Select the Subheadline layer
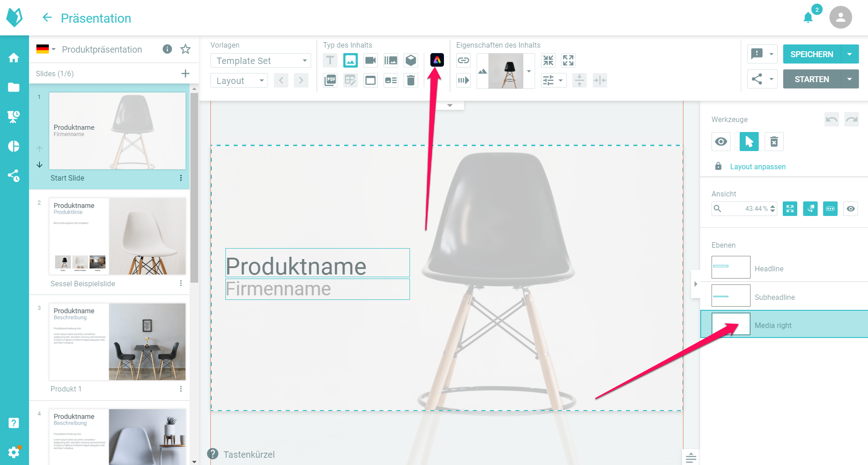Viewport: 868px width, 465px height. coord(784,296)
